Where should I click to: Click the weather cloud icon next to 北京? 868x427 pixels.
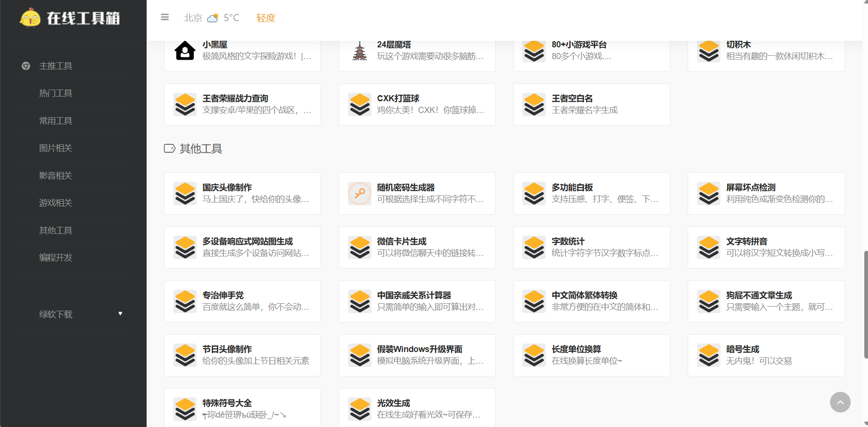tap(213, 18)
